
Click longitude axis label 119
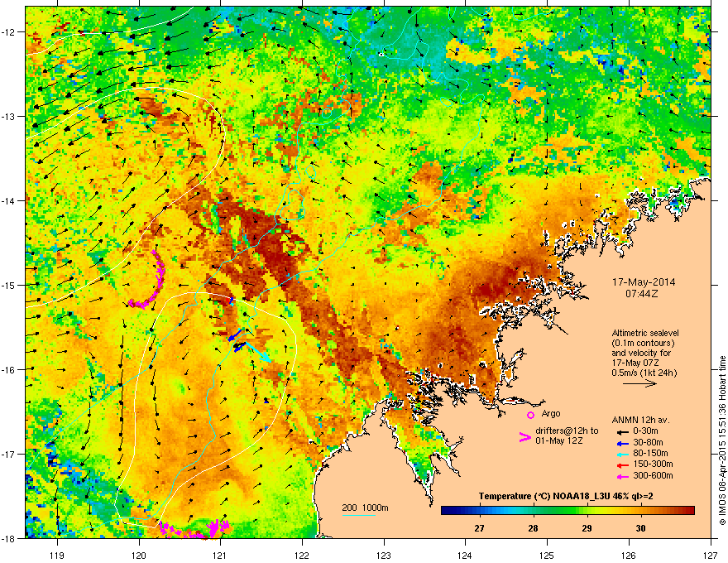pyautogui.click(x=57, y=555)
